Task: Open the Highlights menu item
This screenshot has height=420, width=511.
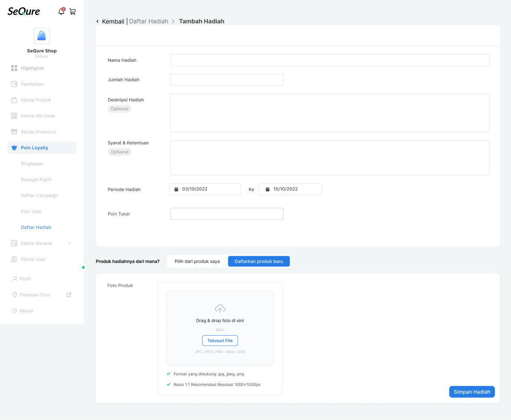Action: [42, 68]
